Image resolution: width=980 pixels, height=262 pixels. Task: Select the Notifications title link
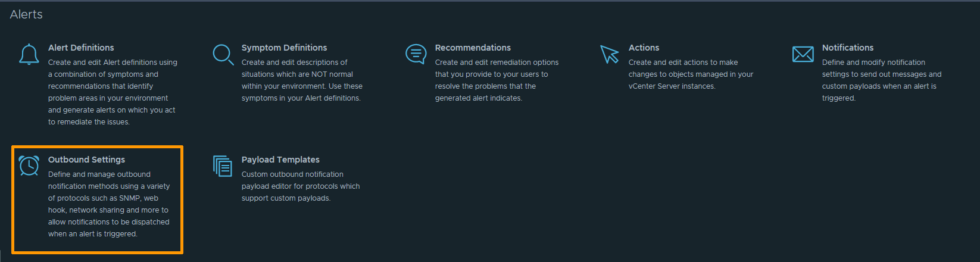pos(847,48)
